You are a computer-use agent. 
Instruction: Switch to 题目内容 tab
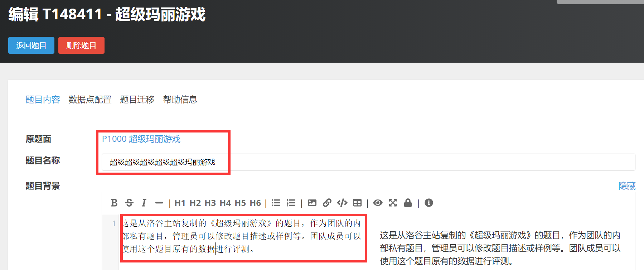[x=43, y=100]
